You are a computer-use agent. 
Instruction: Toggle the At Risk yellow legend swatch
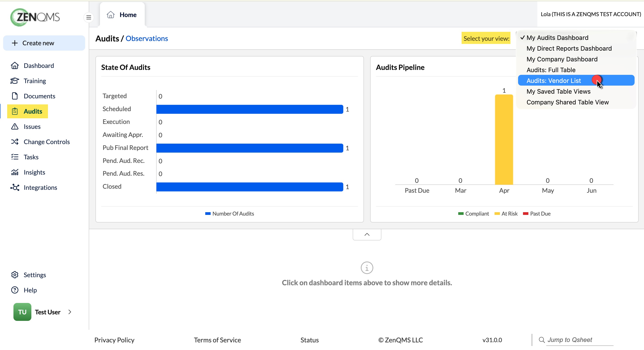click(497, 214)
